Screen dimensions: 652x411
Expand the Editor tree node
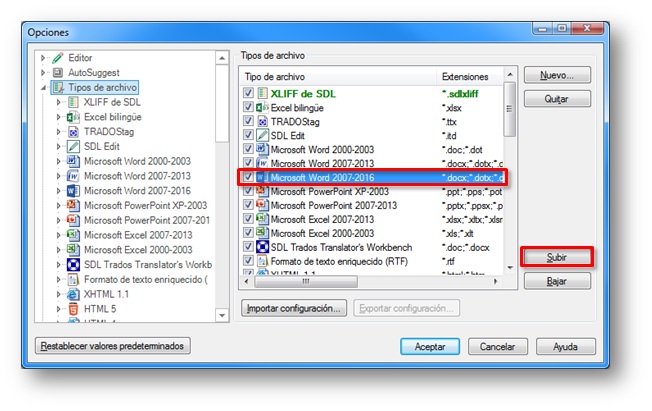pos(43,58)
